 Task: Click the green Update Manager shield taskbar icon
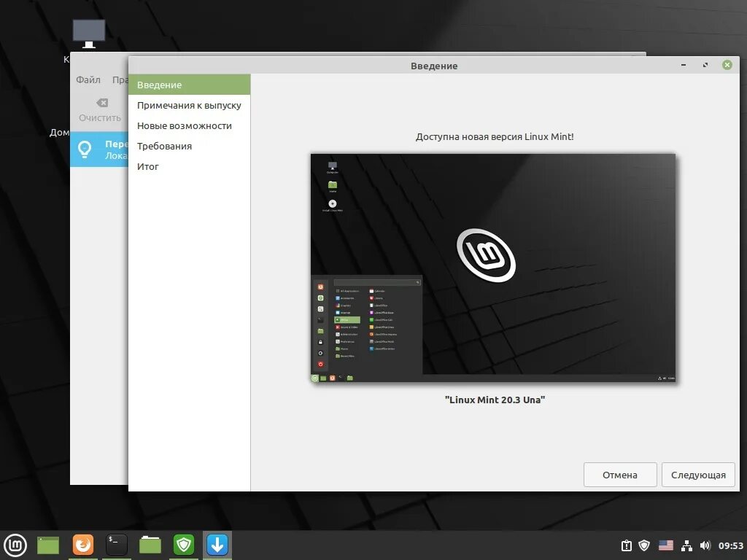182,545
